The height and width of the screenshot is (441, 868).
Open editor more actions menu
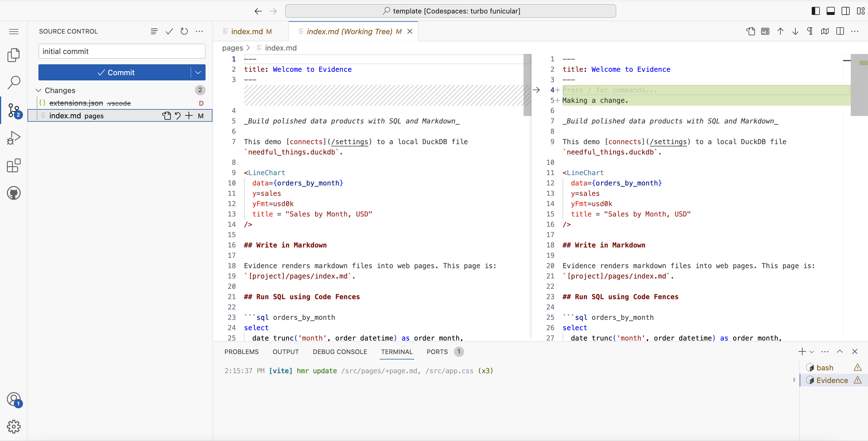click(x=855, y=31)
